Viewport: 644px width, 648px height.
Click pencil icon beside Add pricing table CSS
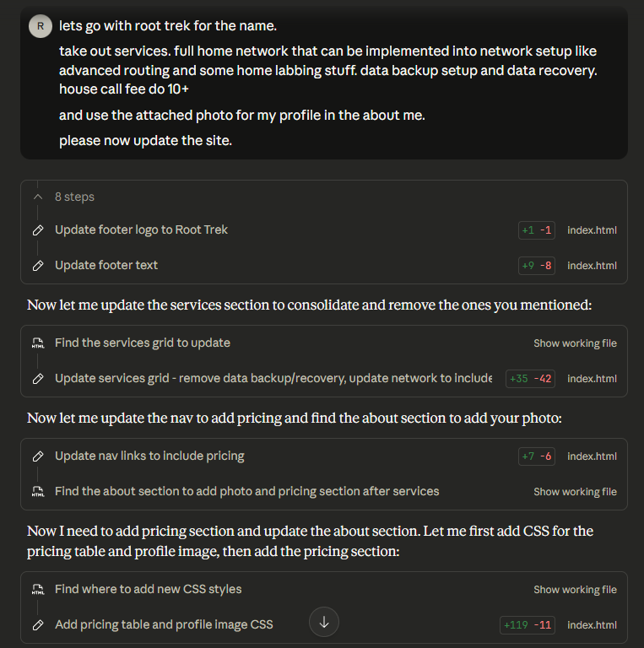pyautogui.click(x=38, y=625)
